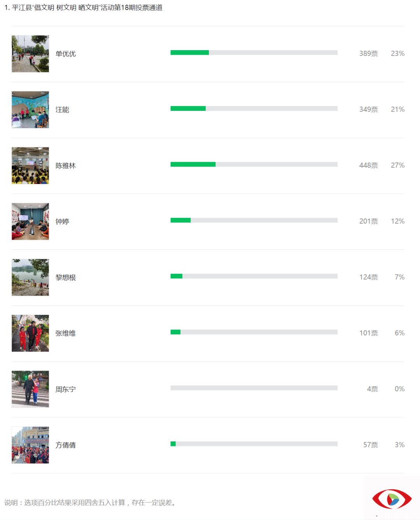
Task: Click the 349票 vote count for 汪能
Action: click(369, 110)
